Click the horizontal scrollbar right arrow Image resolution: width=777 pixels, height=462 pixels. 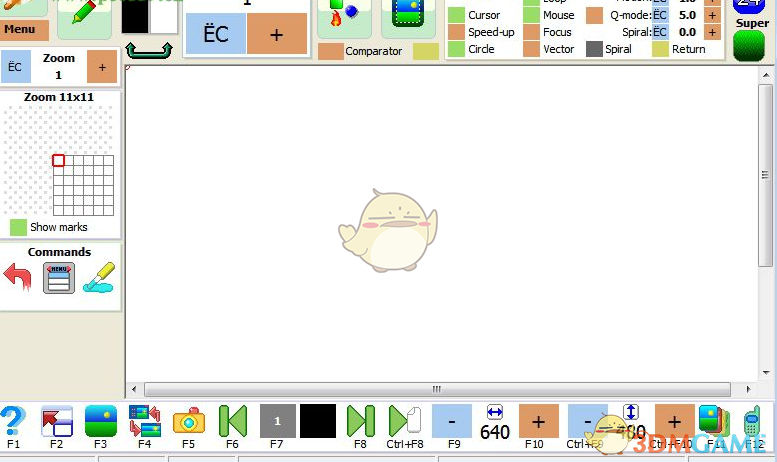(748, 389)
